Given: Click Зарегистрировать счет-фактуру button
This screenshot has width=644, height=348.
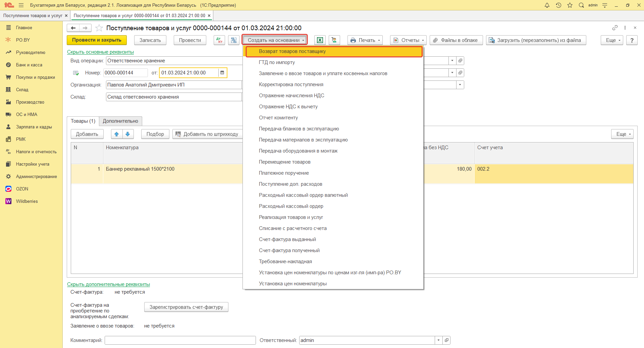Looking at the screenshot, I should pyautogui.click(x=186, y=307).
